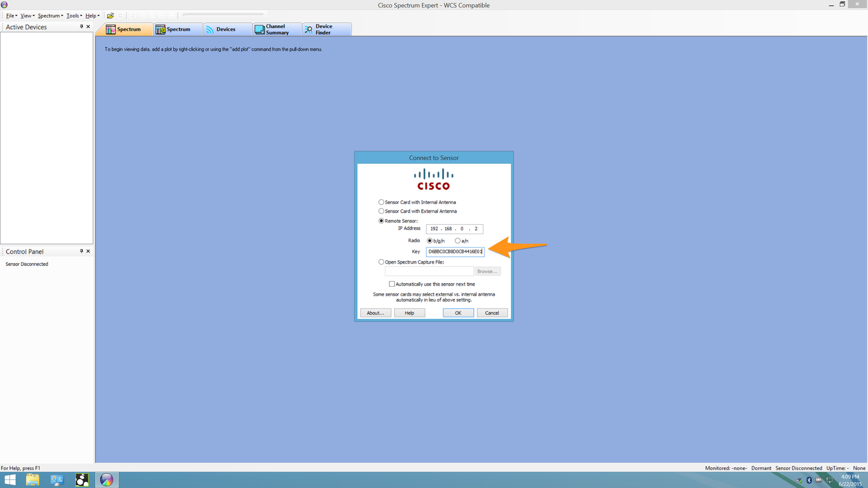Pin the Control Panel pane
The width and height of the screenshot is (868, 488).
82,252
